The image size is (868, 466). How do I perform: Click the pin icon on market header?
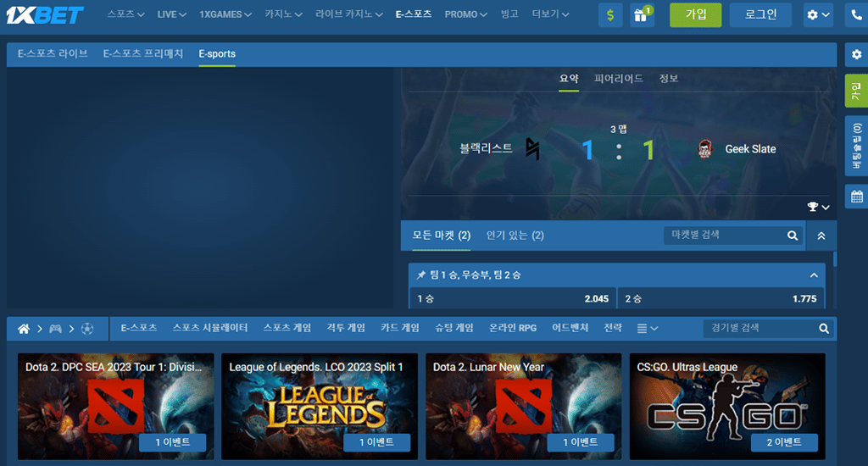[420, 275]
